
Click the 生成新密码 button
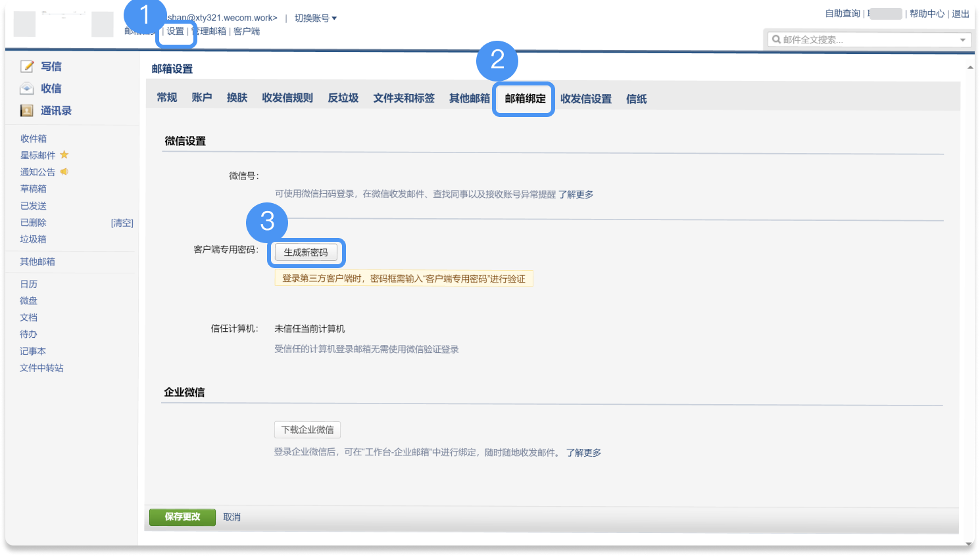pyautogui.click(x=306, y=252)
